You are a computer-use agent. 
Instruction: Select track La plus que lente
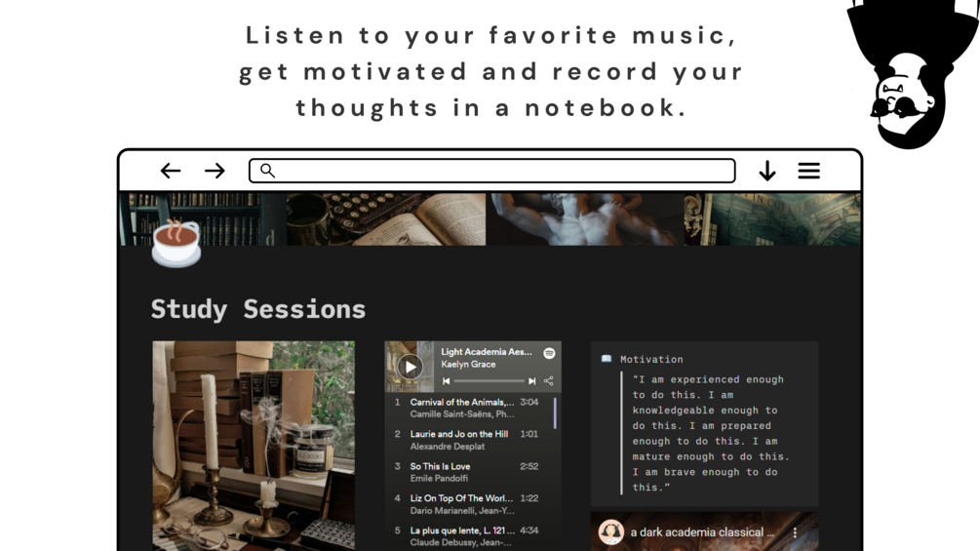[x=469, y=536]
